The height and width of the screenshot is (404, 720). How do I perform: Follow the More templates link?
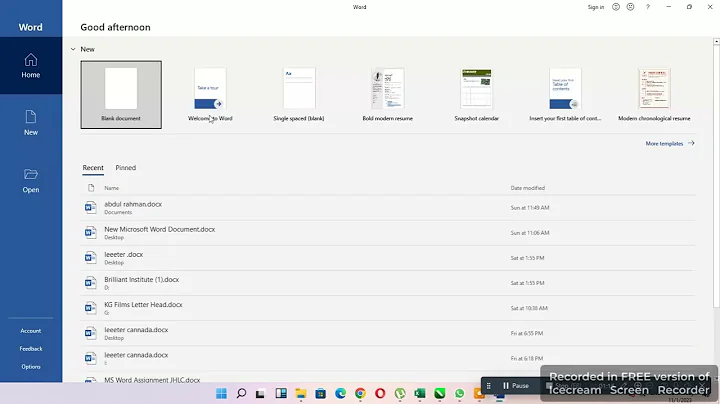670,143
